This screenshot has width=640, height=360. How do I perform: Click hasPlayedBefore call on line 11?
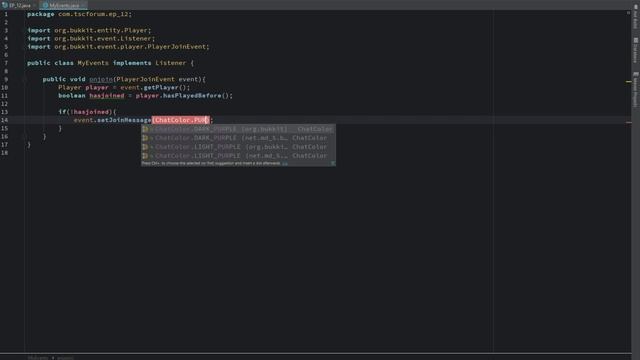tap(192, 96)
